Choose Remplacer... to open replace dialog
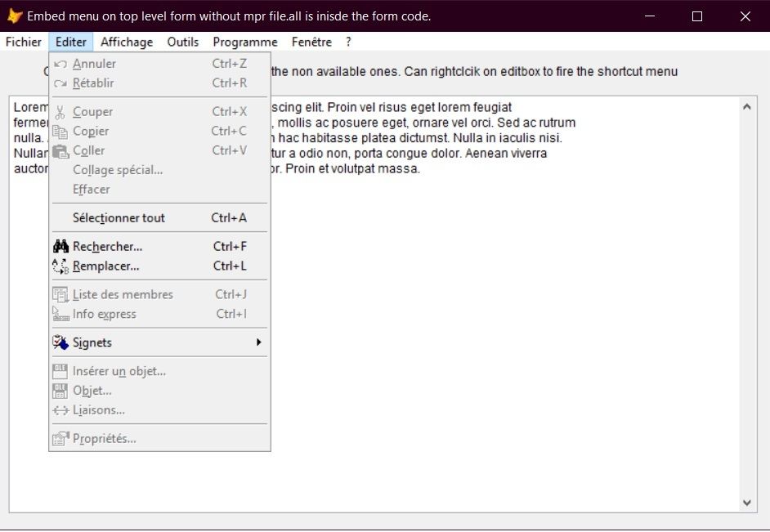Viewport: 770px width, 532px height. tap(106, 266)
